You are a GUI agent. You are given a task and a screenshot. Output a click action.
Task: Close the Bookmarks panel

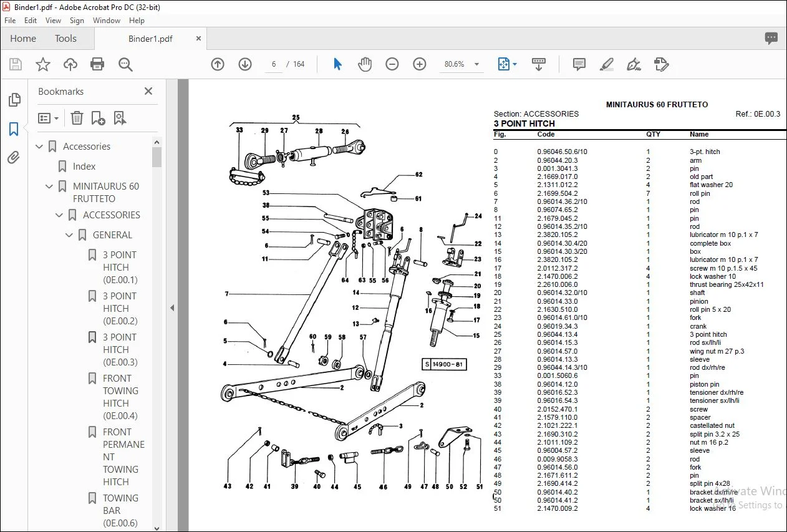[148, 91]
